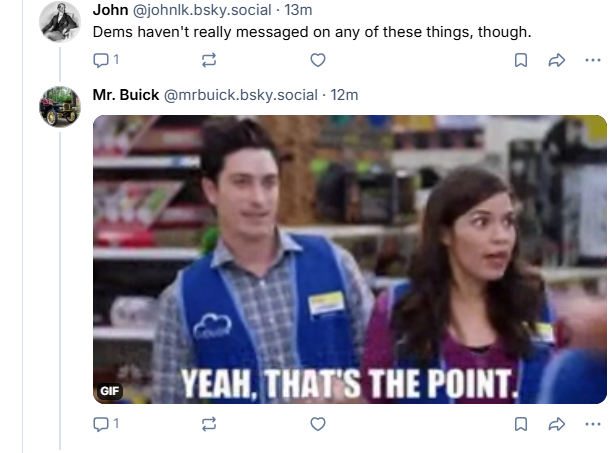The height and width of the screenshot is (453, 615).
Task: Open John's profile avatar
Action: [x=60, y=22]
